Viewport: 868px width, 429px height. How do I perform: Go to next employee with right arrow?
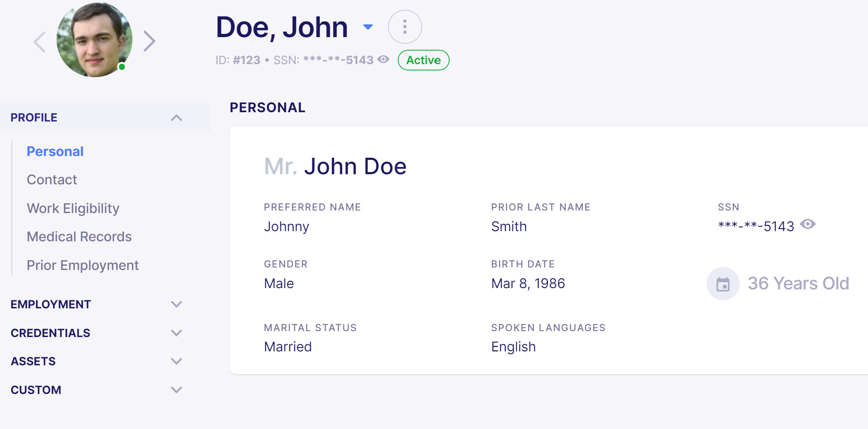coord(149,41)
